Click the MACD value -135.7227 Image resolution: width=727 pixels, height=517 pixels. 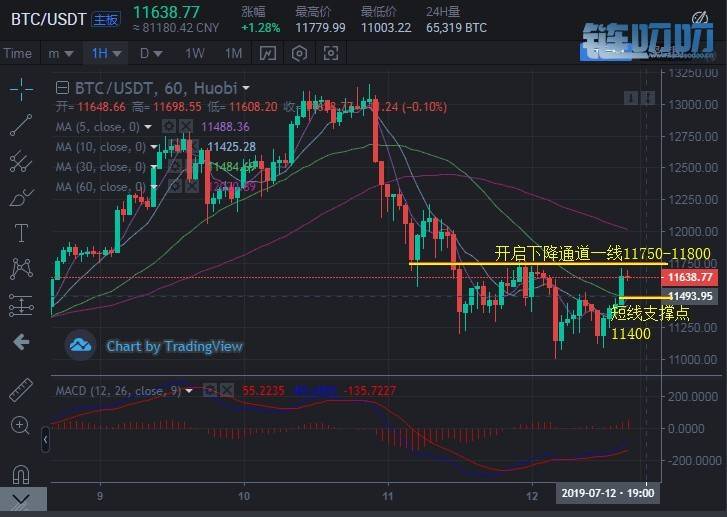coord(370,390)
